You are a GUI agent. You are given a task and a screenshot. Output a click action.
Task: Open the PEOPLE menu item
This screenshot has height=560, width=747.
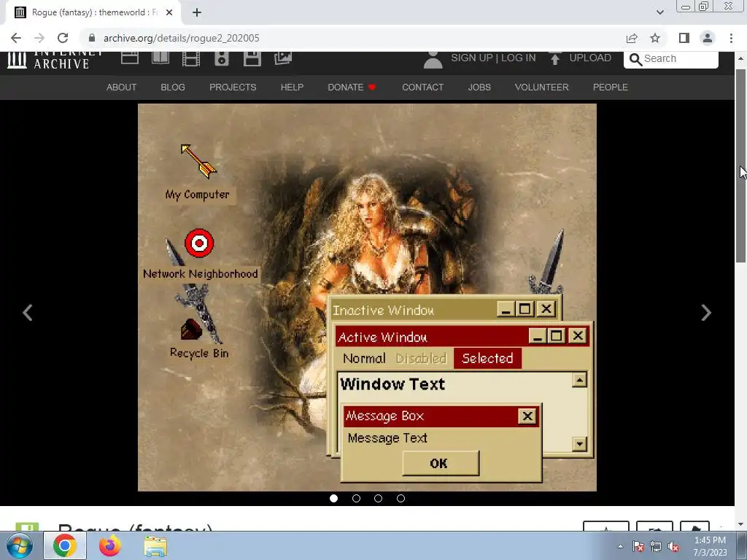[x=611, y=87]
